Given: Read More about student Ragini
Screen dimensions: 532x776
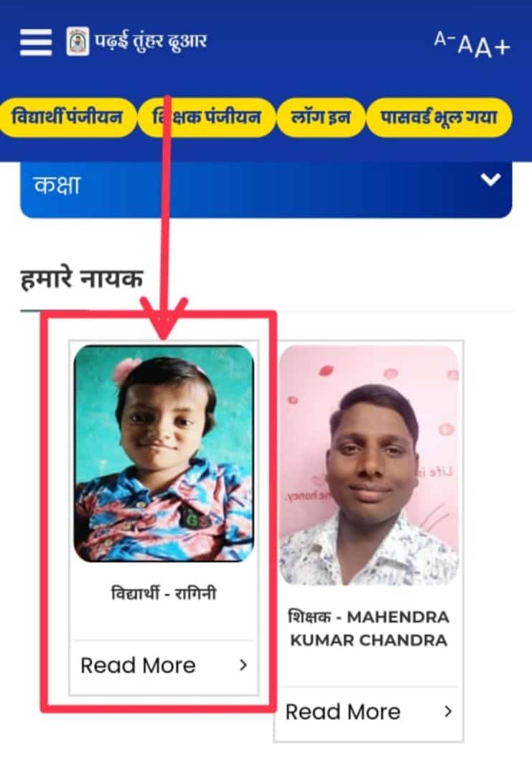Looking at the screenshot, I should pyautogui.click(x=138, y=665).
